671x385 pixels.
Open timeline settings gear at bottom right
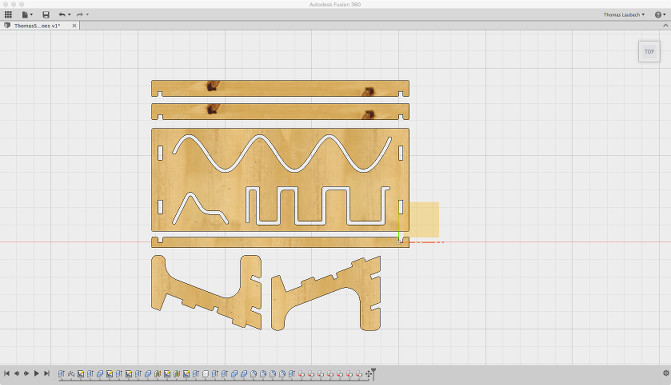(666, 373)
